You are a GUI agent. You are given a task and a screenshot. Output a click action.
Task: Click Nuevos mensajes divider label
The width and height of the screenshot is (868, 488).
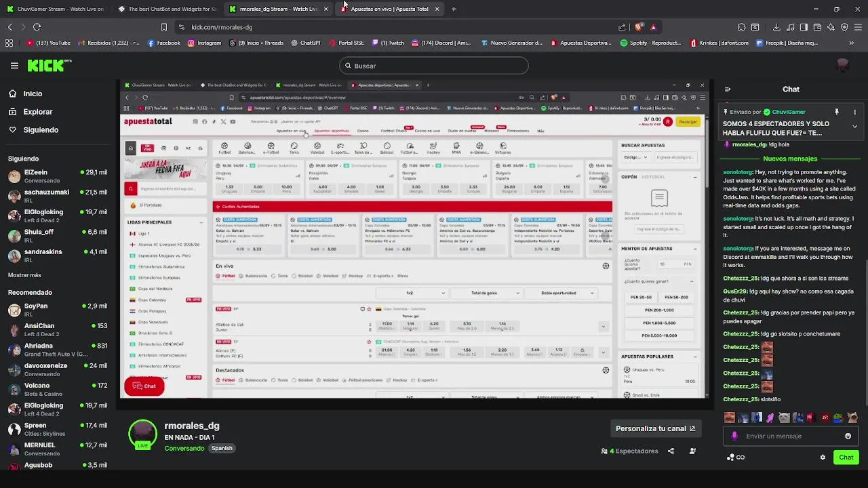pos(790,159)
